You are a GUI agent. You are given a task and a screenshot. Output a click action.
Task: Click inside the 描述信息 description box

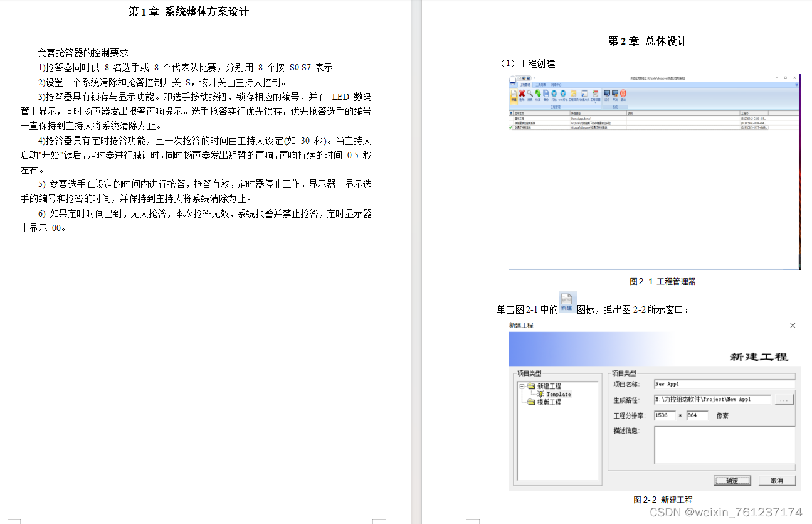coord(724,445)
